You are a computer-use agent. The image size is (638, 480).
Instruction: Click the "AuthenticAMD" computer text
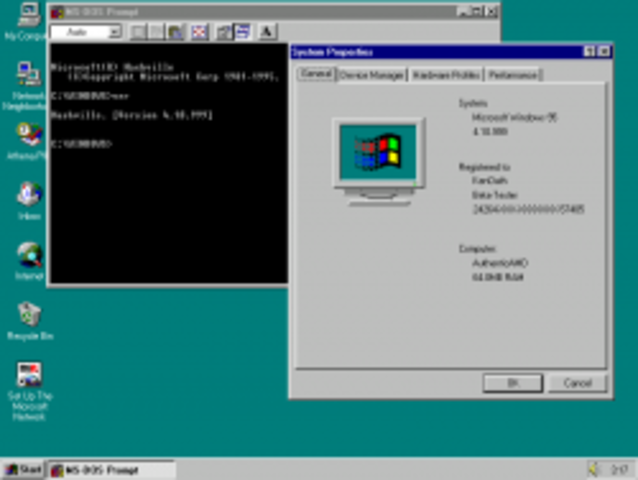click(500, 263)
